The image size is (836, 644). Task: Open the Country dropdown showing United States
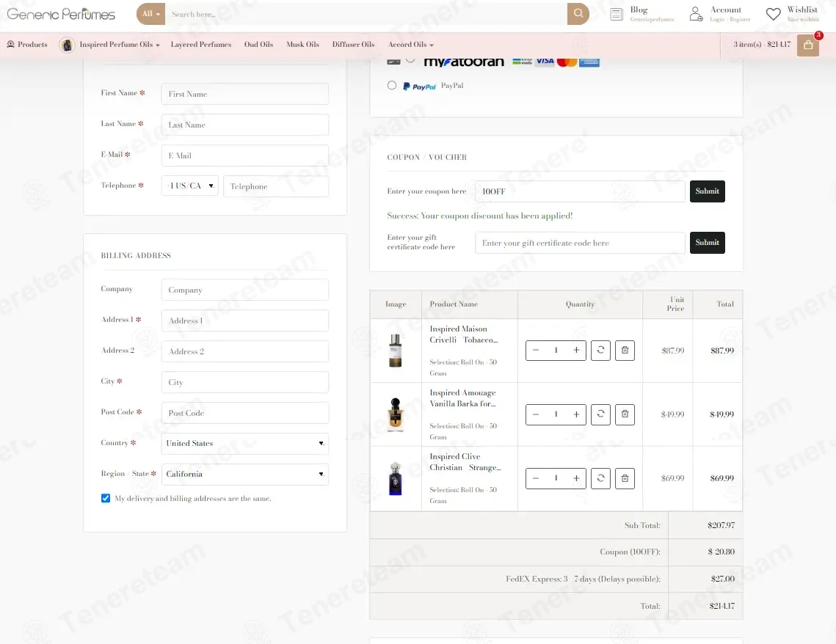(x=244, y=443)
